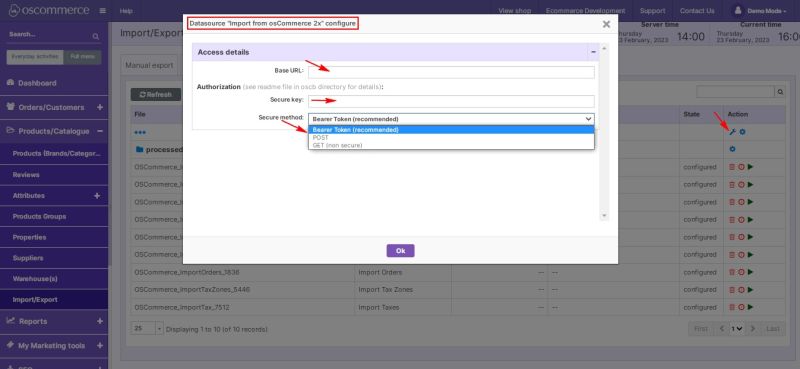Delete OSCommerce_ImportTax_7512 with its trash icon

point(732,307)
